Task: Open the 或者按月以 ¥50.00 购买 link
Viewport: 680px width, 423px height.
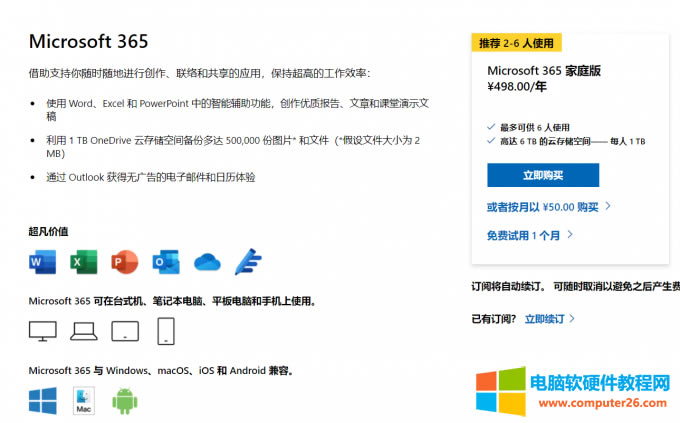Action: tap(547, 207)
